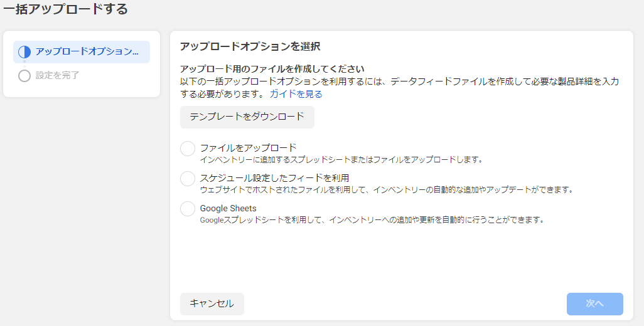Image resolution: width=644 pixels, height=326 pixels.
Task: Click the スケジュール設定したフィードを利用 option title
Action: pos(274,178)
